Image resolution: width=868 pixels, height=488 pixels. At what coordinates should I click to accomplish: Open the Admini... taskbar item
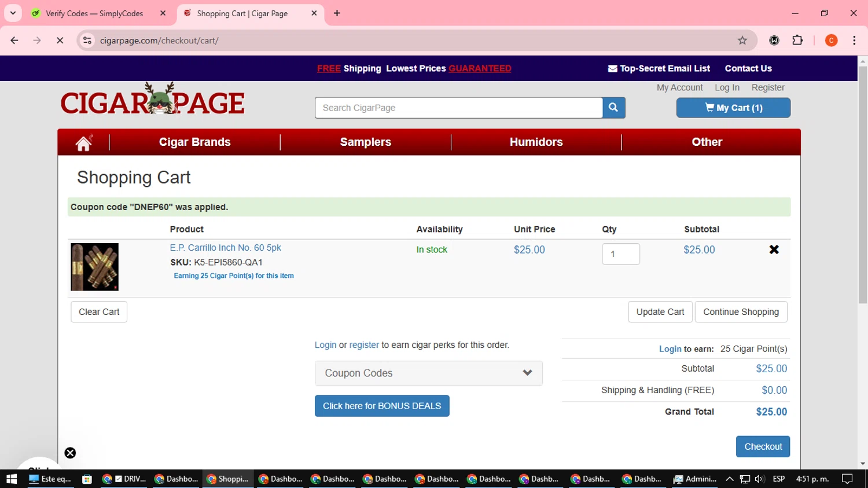pyautogui.click(x=695, y=479)
